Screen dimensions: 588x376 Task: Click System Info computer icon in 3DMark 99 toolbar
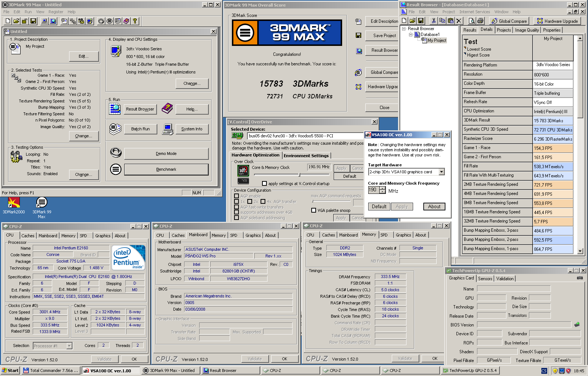44,21
